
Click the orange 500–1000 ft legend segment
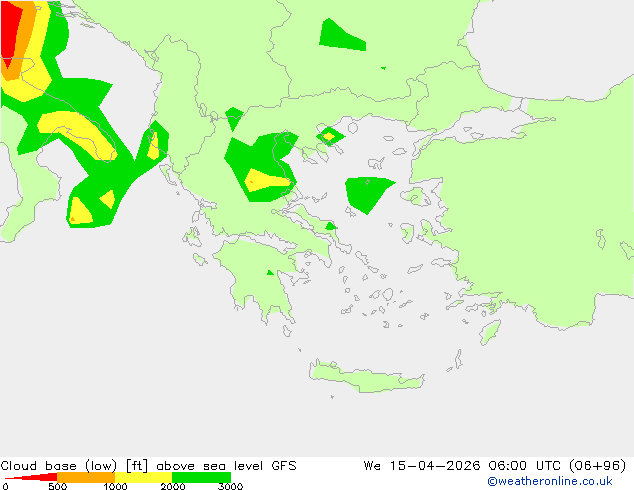click(86, 477)
